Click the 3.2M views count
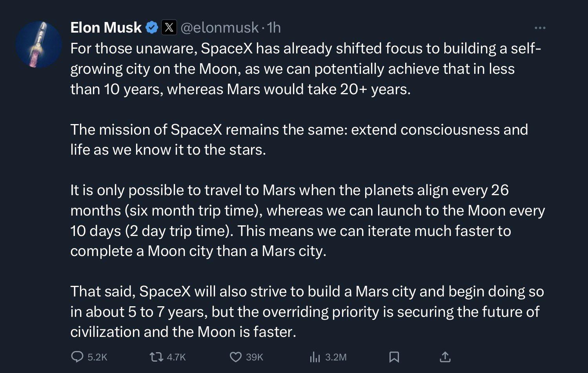The width and height of the screenshot is (588, 373). (336, 357)
